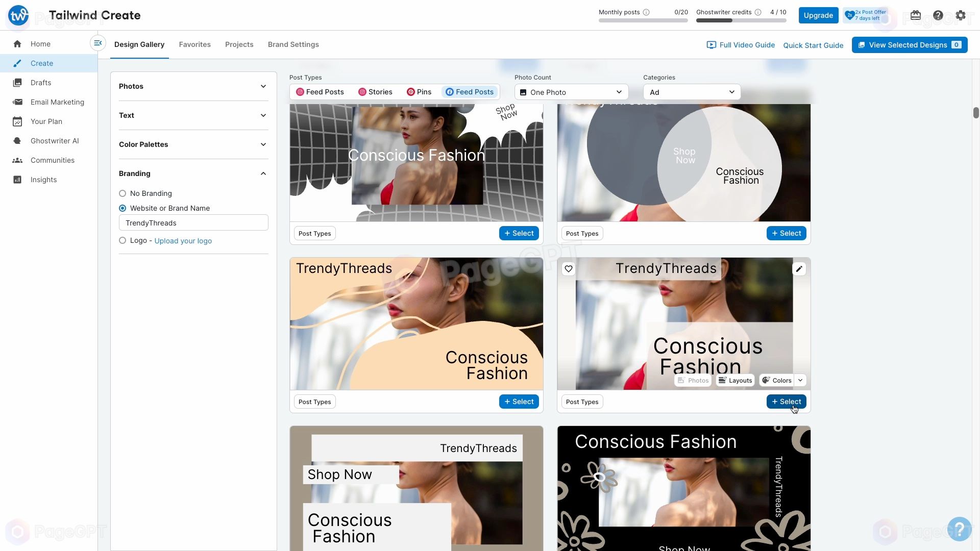This screenshot has height=551, width=980.
Task: Click the Upgrade button in the top bar
Action: 819,15
